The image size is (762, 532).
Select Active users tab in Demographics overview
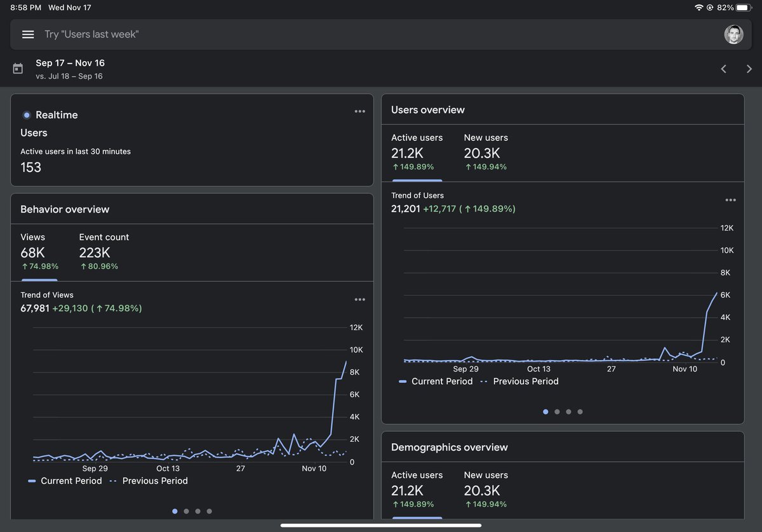coord(417,489)
